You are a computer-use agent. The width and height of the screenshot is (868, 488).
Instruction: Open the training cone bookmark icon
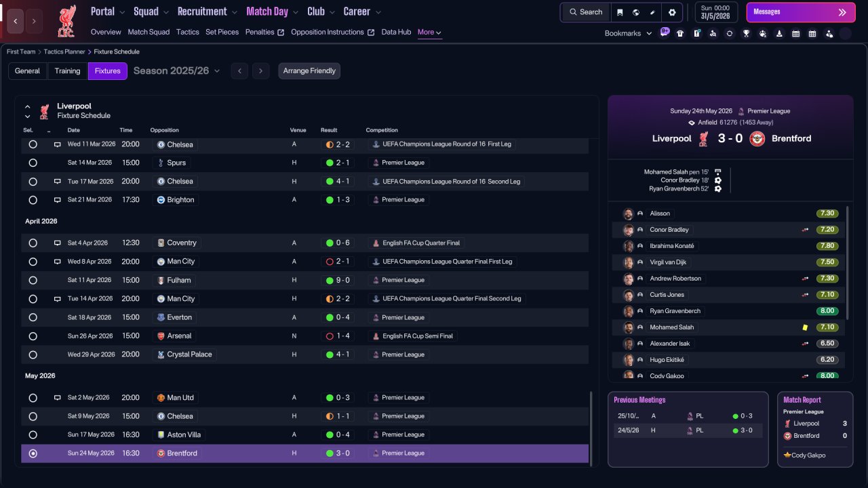[x=779, y=33]
